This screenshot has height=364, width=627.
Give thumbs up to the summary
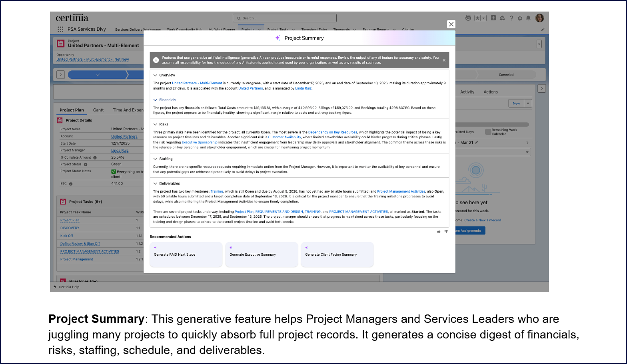coord(439,231)
